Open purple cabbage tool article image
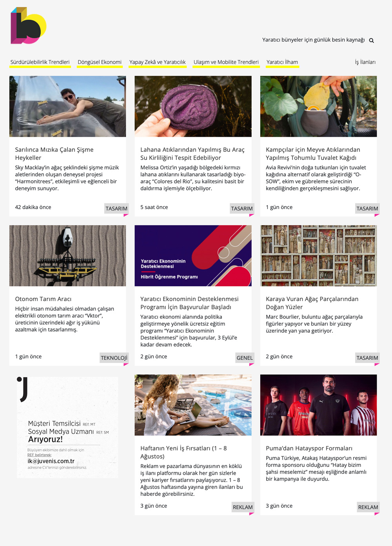 tap(193, 106)
